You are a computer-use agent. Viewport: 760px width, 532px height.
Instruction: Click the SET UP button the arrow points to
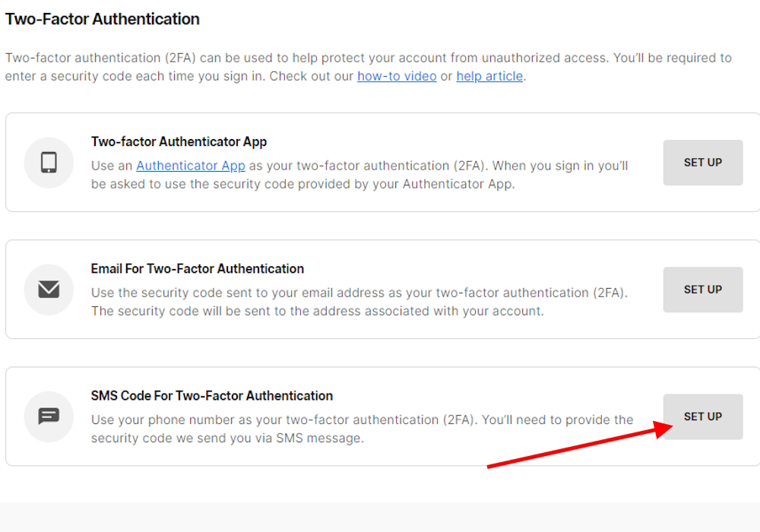(x=702, y=416)
